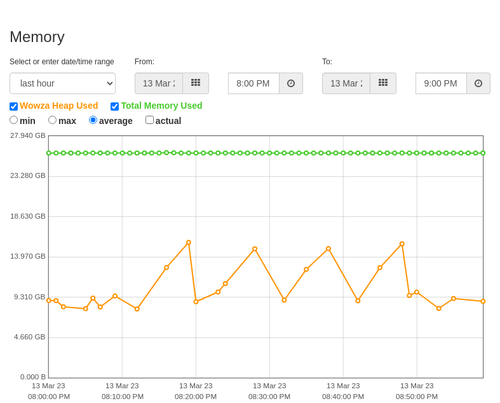Click the To time field showing 9:00 PM
This screenshot has height=403, width=500.
(441, 83)
